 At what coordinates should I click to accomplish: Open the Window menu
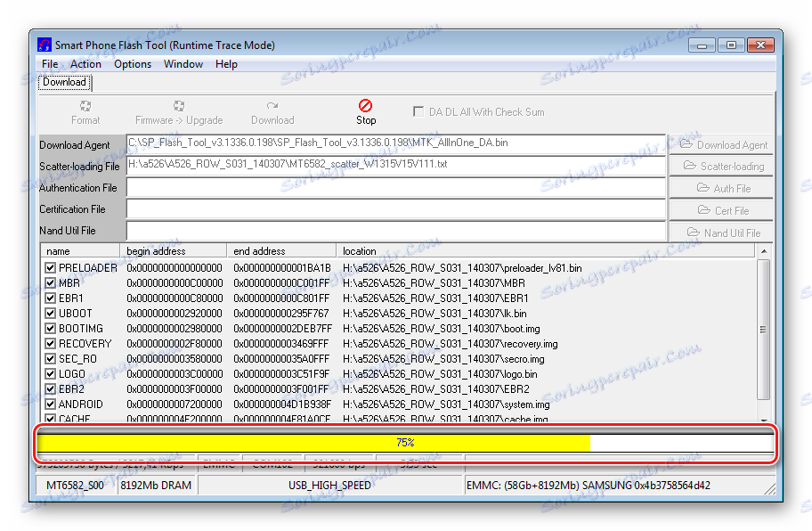(x=183, y=64)
